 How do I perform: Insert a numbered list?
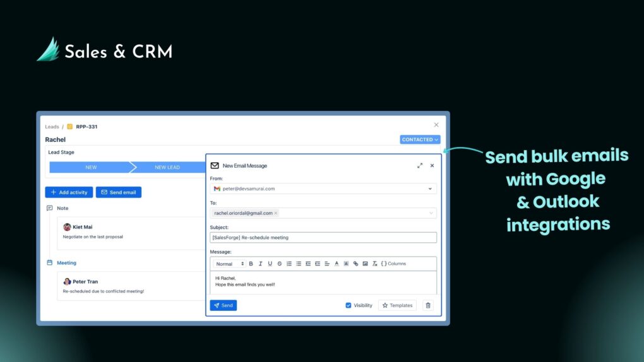pos(289,264)
